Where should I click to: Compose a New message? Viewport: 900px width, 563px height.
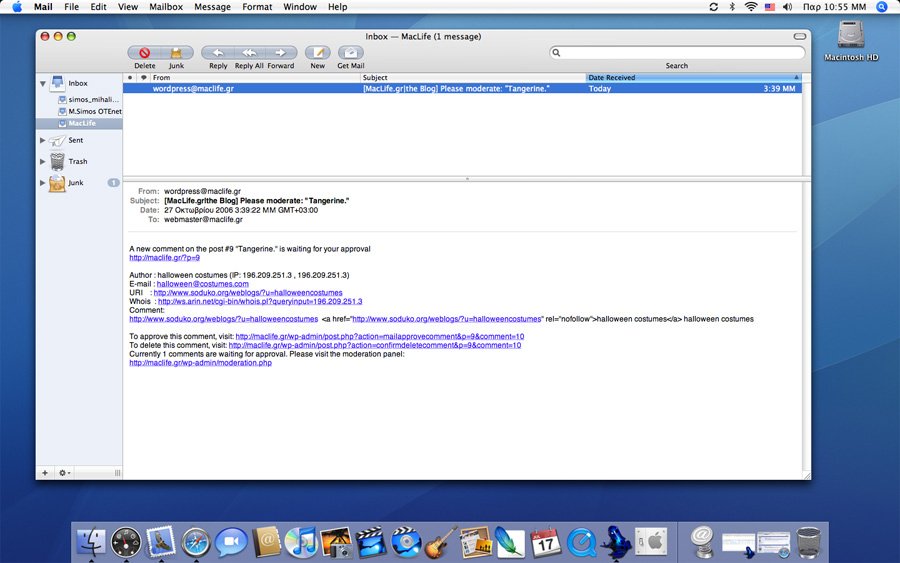pos(317,53)
